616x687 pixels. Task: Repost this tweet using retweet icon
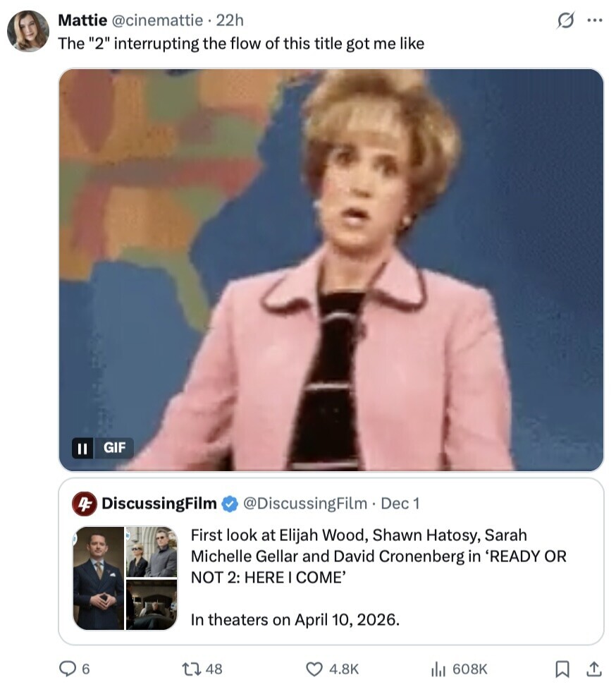pyautogui.click(x=192, y=669)
